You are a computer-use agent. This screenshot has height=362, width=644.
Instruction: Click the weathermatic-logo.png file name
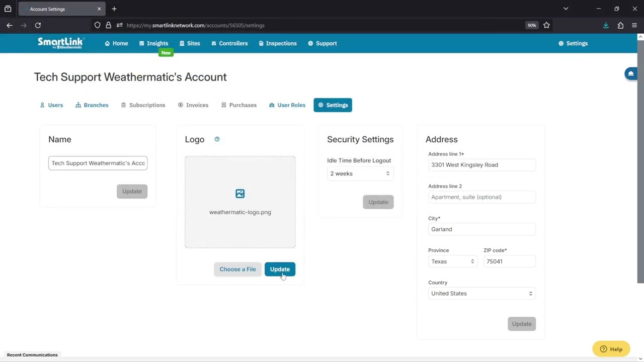tap(240, 212)
